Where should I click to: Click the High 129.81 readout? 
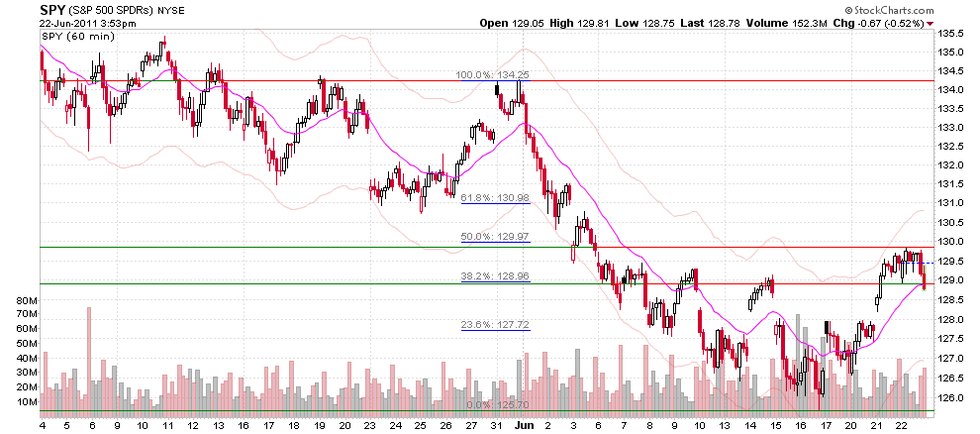(x=577, y=23)
